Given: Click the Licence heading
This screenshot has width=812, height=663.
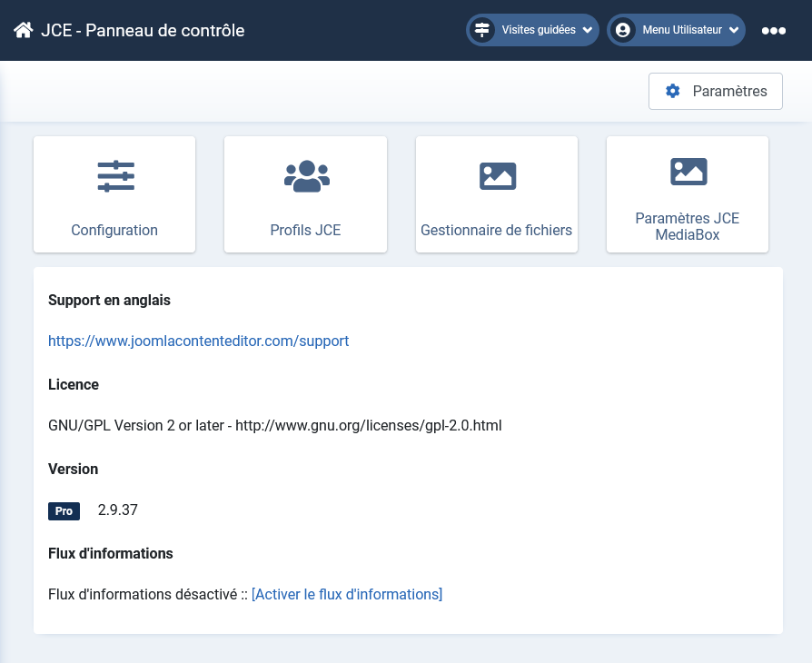Looking at the screenshot, I should tap(74, 384).
